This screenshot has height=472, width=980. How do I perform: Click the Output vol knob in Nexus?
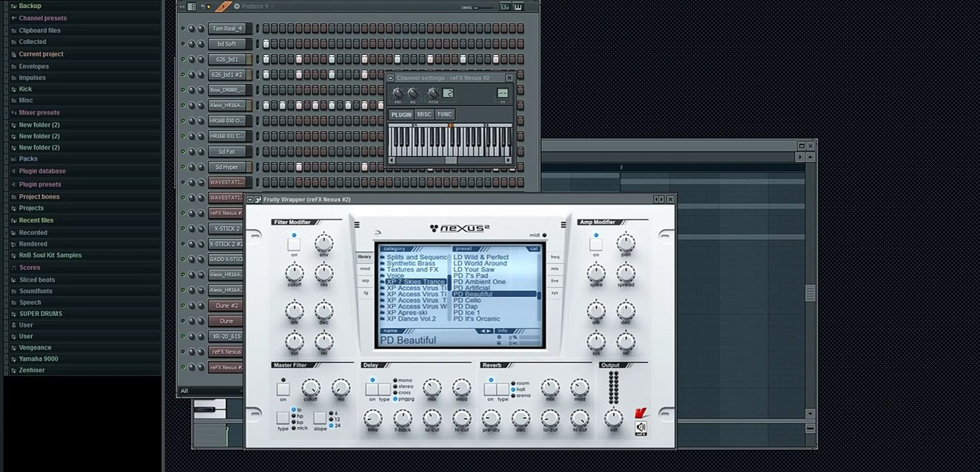[x=613, y=418]
